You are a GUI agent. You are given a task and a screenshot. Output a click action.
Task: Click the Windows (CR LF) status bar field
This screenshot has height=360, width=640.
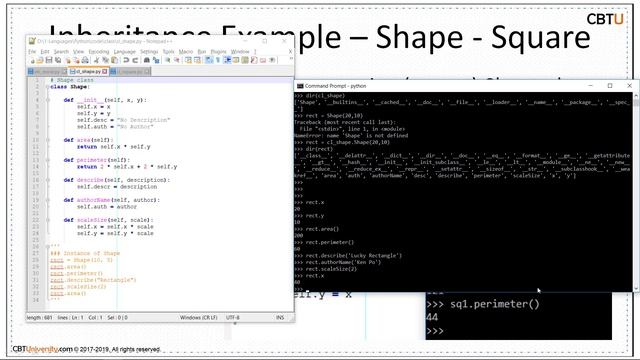(x=198, y=317)
